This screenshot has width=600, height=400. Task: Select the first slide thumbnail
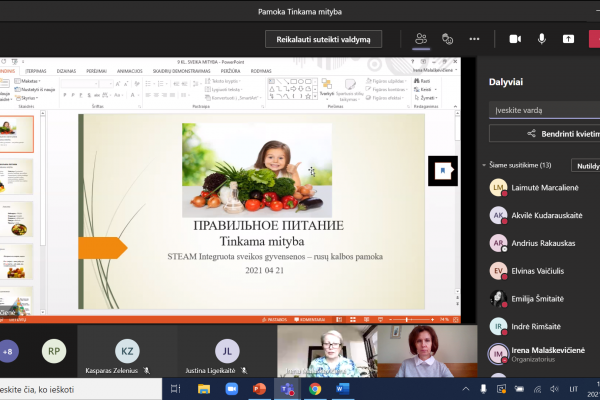point(16,134)
